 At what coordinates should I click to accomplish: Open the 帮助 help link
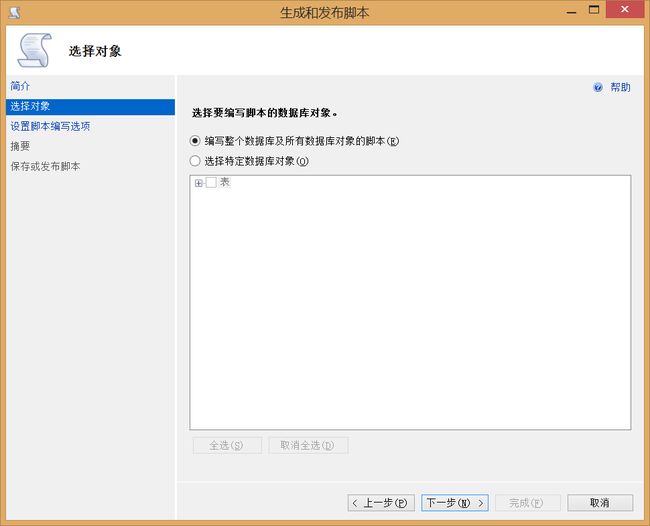point(620,87)
